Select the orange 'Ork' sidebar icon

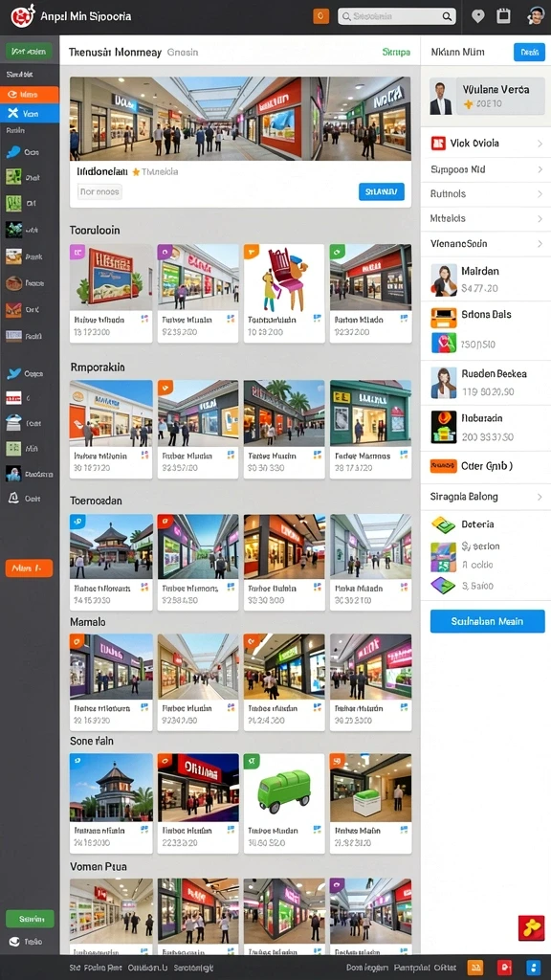click(13, 309)
